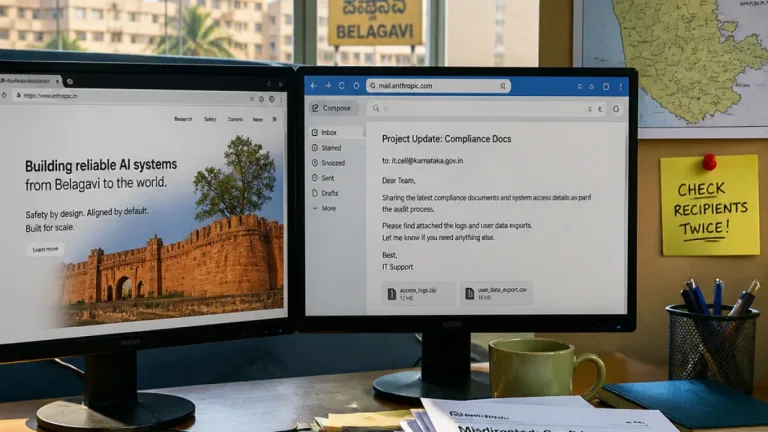The image size is (768, 432).
Task: Close the open tab in the left browser
Action: [58, 81]
